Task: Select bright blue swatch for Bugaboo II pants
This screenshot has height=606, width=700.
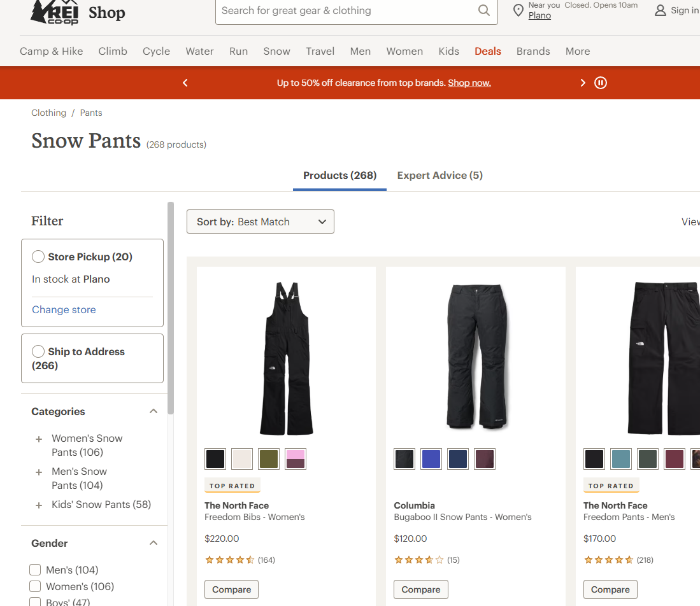Action: pos(431,459)
